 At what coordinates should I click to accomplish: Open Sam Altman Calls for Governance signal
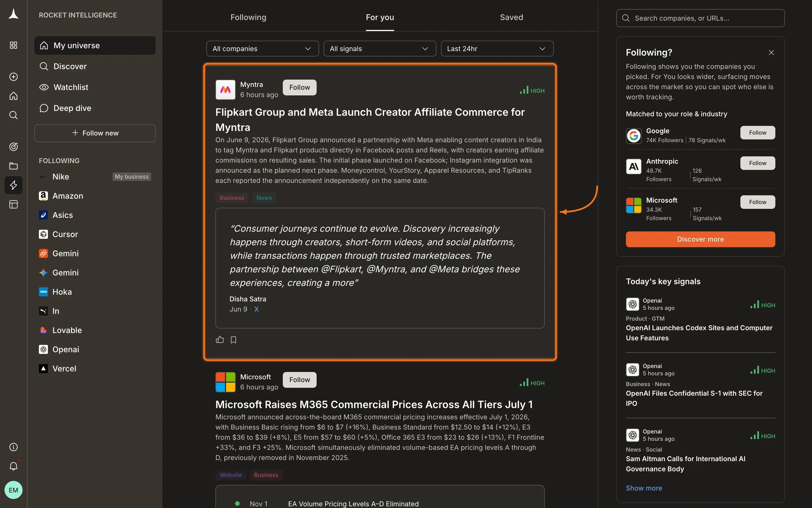pos(685,464)
